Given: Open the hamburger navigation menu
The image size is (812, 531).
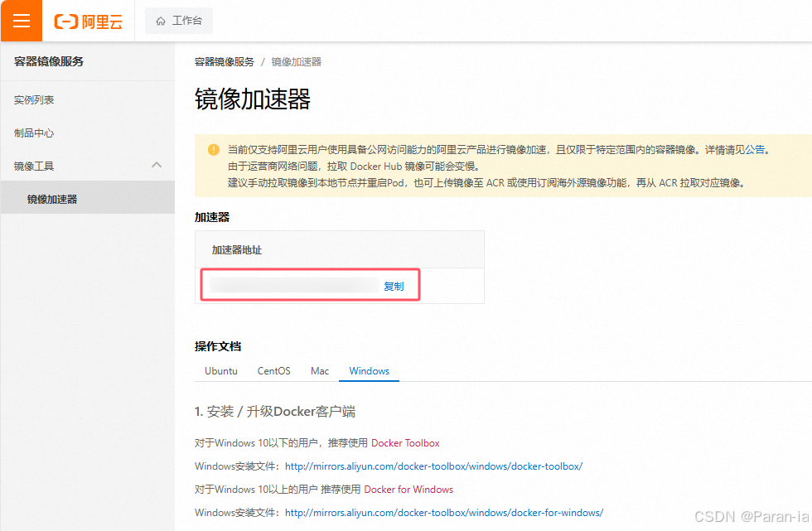Looking at the screenshot, I should pyautogui.click(x=22, y=21).
